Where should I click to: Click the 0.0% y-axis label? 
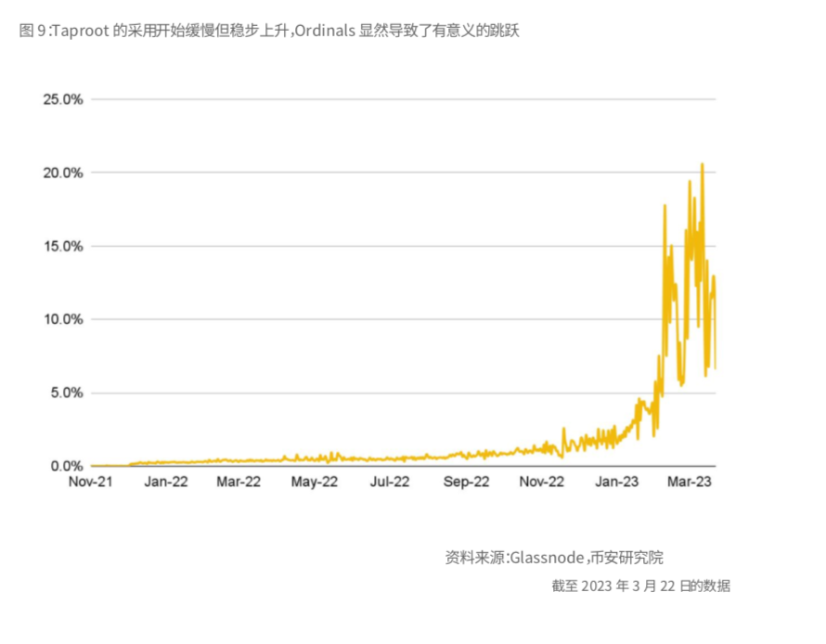[x=67, y=466]
